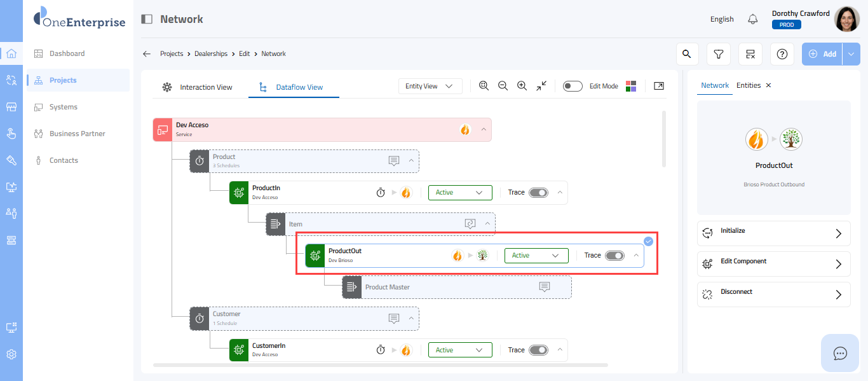Open the filter funnel icon
Image resolution: width=868 pixels, height=381 pixels.
click(x=719, y=54)
